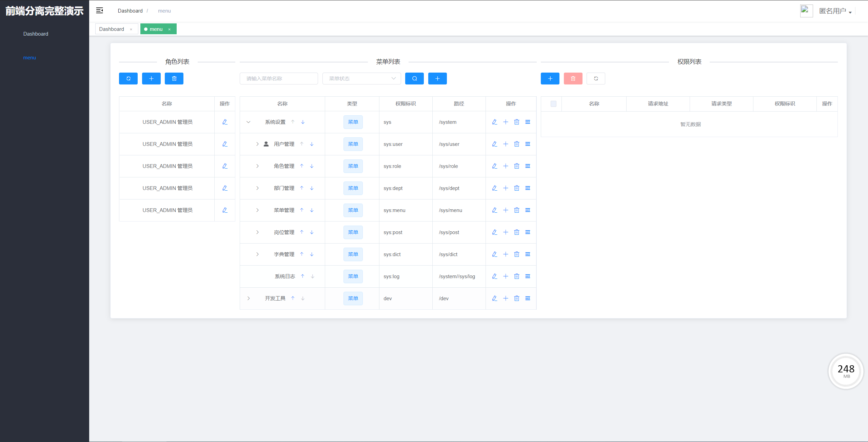Click refresh button in role list
The width and height of the screenshot is (868, 442).
pyautogui.click(x=128, y=78)
